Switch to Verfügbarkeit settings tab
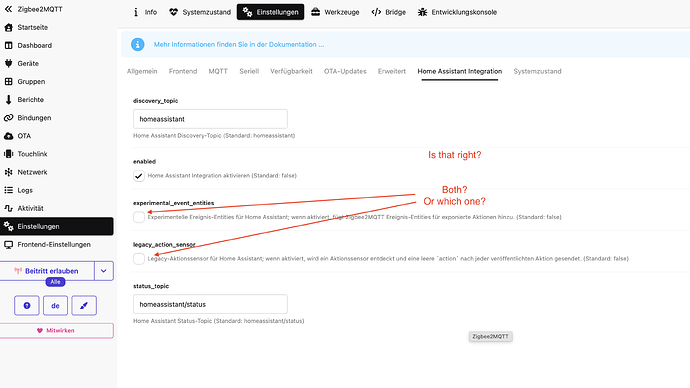The image size is (690, 388). [x=291, y=71]
